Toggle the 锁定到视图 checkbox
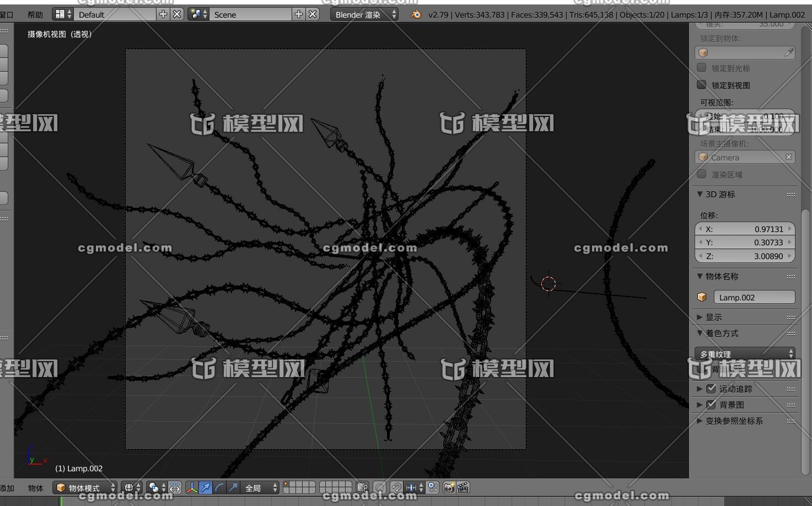Image resolution: width=812 pixels, height=506 pixels. (702, 85)
